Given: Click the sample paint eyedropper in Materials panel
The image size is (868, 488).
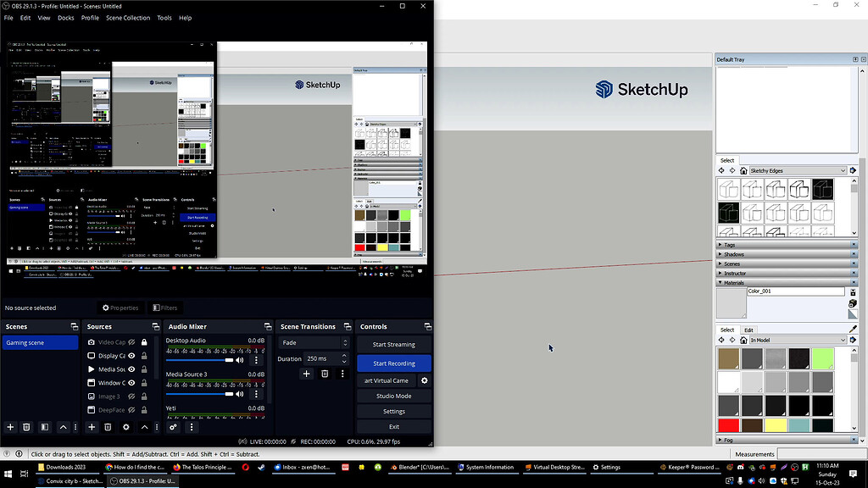Looking at the screenshot, I should click(x=852, y=328).
